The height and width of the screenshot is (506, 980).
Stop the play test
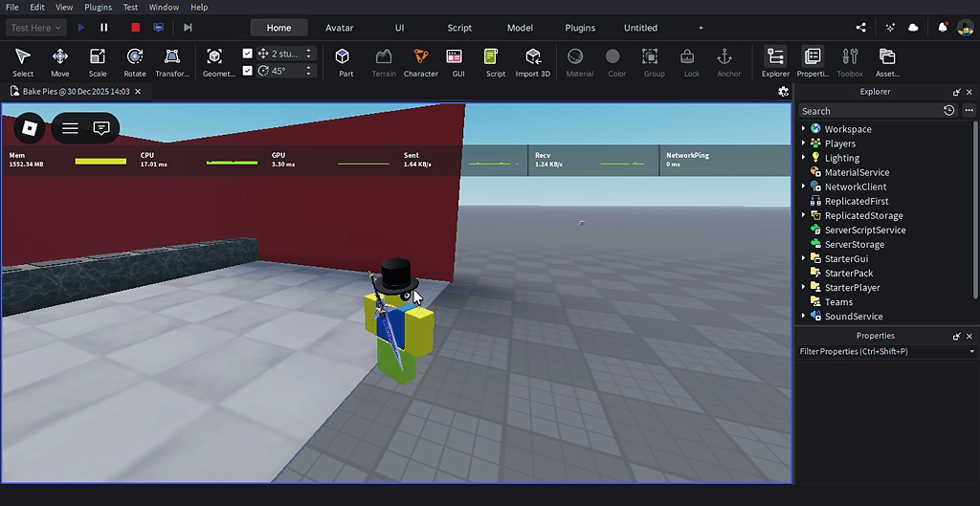(x=136, y=28)
